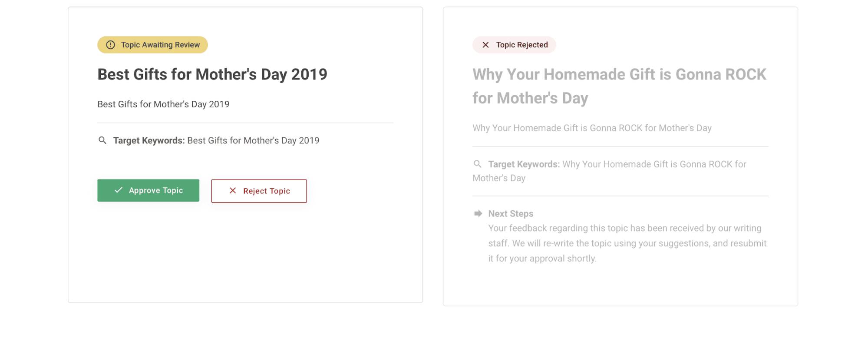Screen dimensions: 868x342
Task: Click the Next Steps label
Action: [x=511, y=214]
